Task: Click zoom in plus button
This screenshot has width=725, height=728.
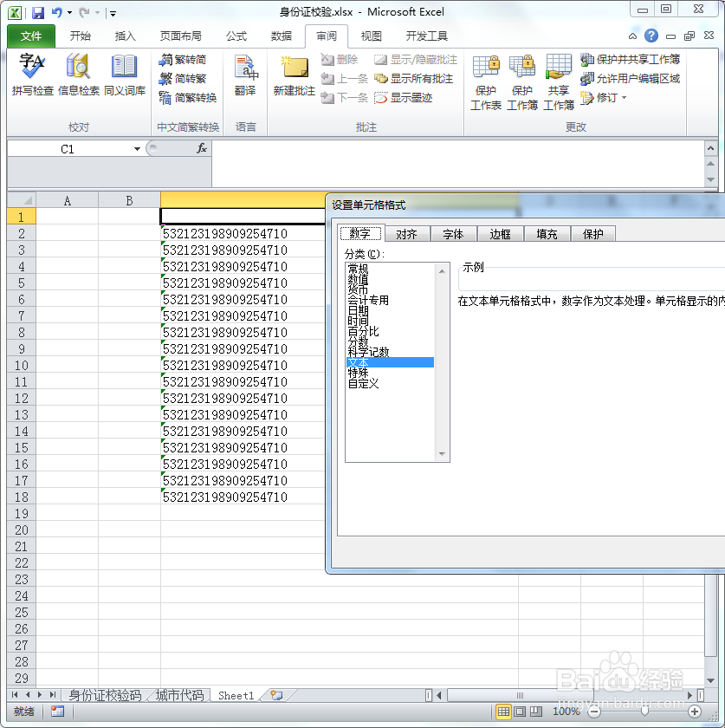Action: 695,712
